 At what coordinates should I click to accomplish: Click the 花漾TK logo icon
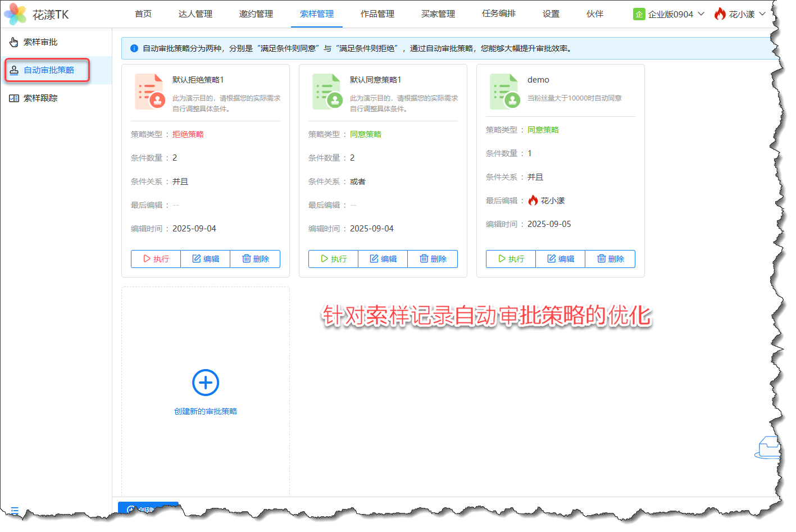[x=15, y=14]
